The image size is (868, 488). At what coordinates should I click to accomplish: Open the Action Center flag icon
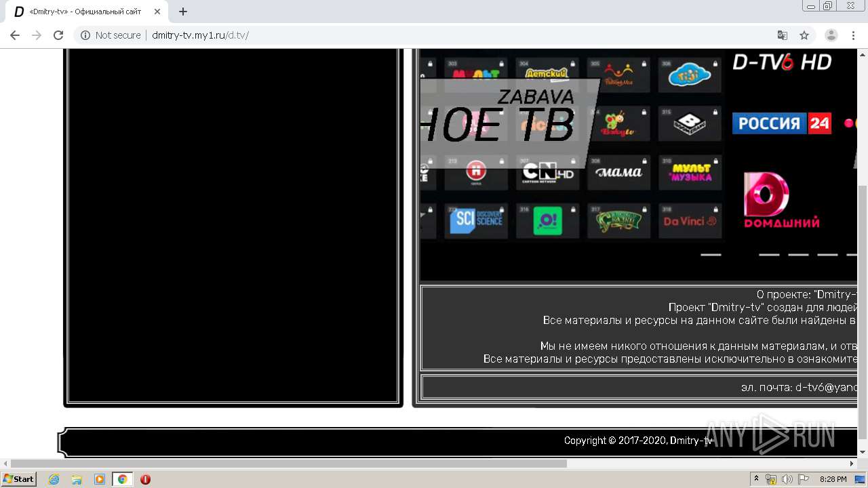804,479
